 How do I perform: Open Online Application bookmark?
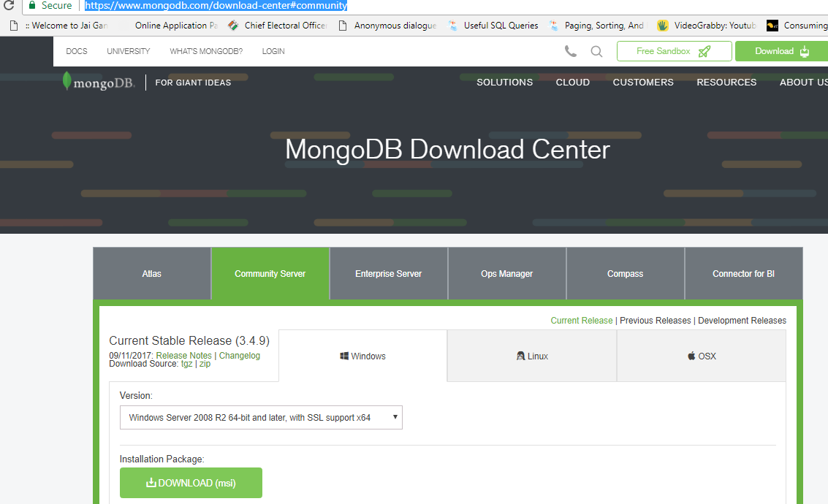(x=176, y=26)
